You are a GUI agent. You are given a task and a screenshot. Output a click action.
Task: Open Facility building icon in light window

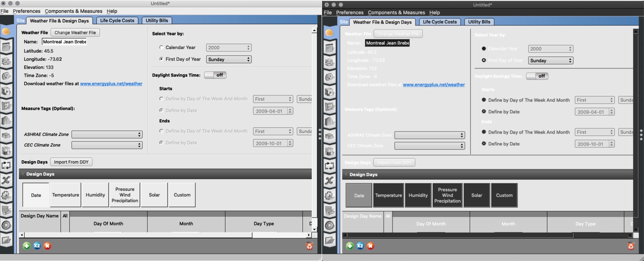tap(6, 120)
